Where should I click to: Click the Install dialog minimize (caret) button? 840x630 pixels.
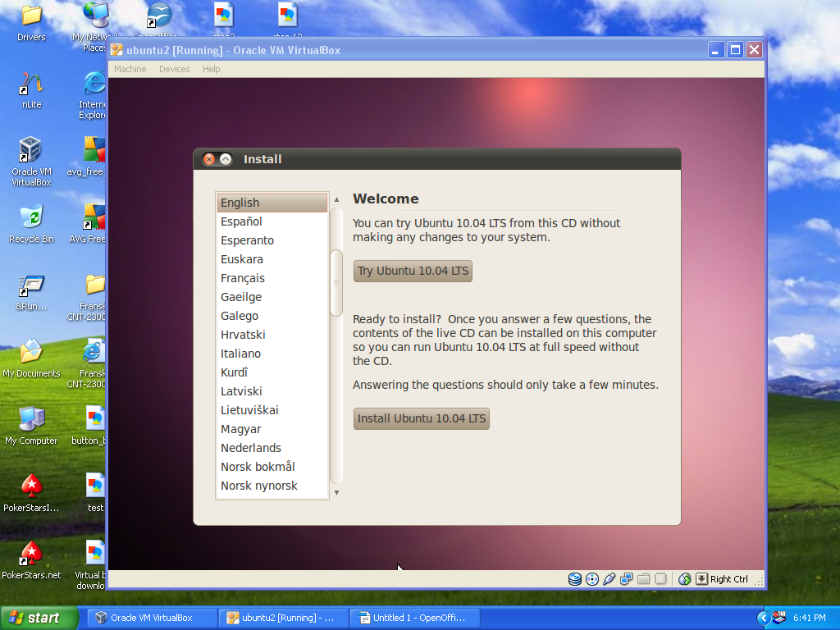(x=226, y=159)
